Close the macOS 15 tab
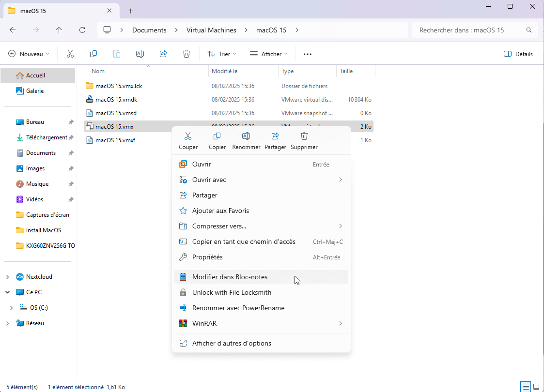Image resolution: width=544 pixels, height=392 pixels. tap(109, 11)
